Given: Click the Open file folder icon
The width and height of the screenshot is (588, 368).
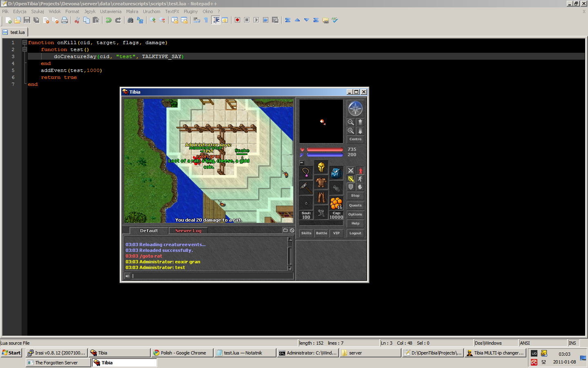Looking at the screenshot, I should [x=18, y=20].
